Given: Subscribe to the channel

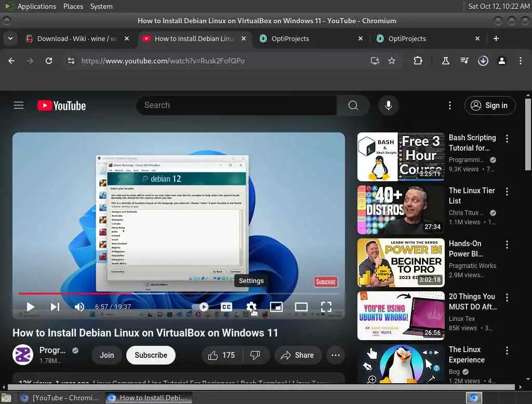Looking at the screenshot, I should [151, 355].
